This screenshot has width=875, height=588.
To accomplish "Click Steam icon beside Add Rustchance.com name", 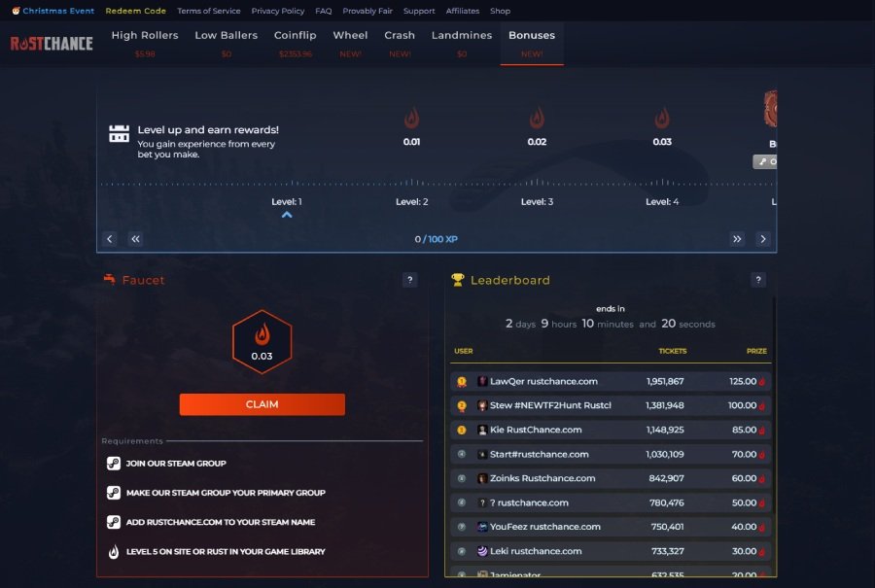I will (114, 522).
